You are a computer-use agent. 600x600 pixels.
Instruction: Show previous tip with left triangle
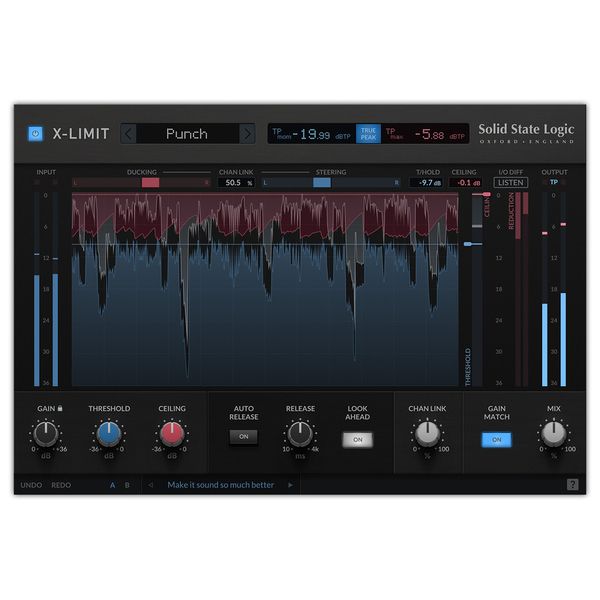[150, 485]
